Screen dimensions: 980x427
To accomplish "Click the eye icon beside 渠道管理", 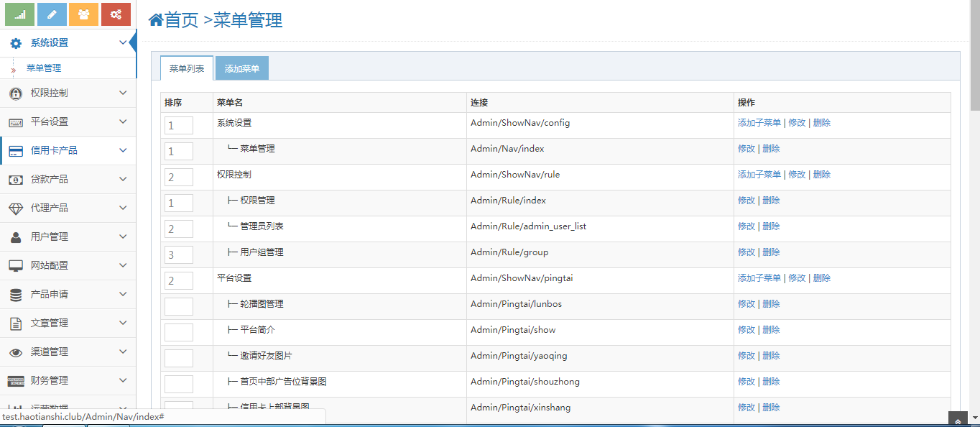I will [16, 352].
